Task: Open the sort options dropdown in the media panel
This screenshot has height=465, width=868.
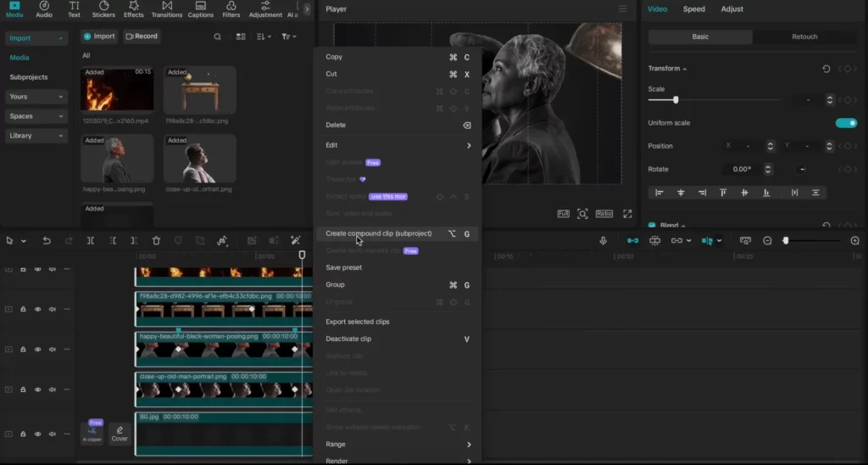Action: [264, 36]
